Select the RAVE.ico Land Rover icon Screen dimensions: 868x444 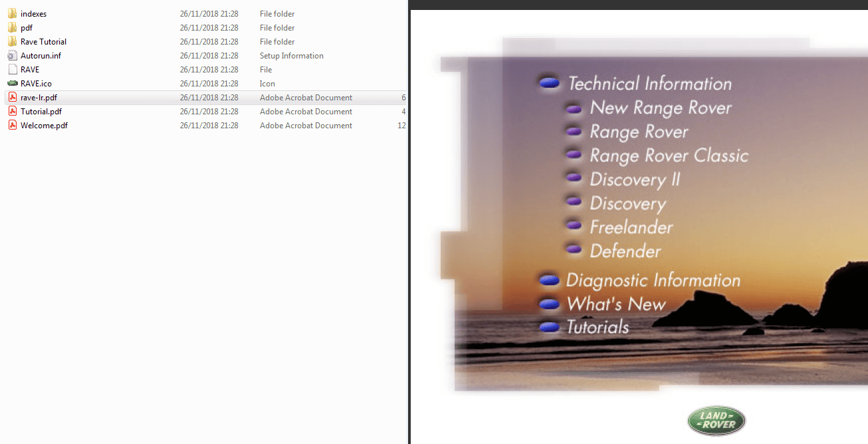pos(13,84)
